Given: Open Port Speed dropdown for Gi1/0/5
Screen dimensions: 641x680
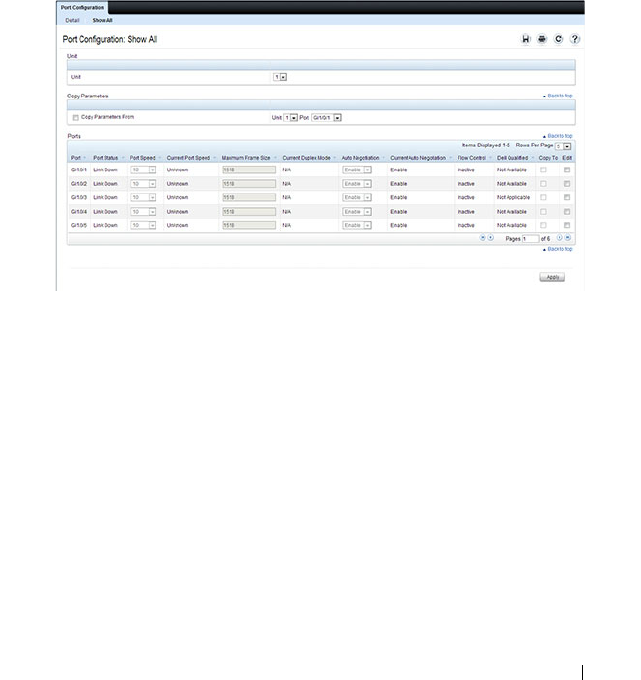Looking at the screenshot, I should click(143, 225).
